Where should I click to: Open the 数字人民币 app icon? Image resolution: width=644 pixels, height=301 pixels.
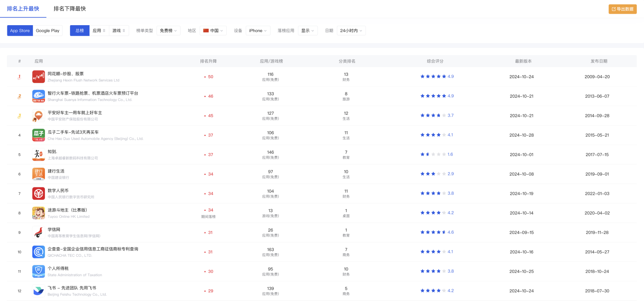point(39,193)
